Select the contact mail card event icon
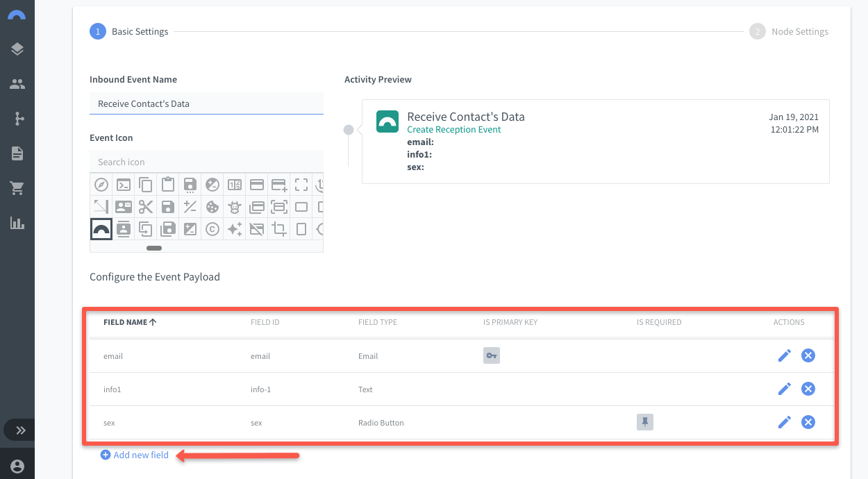868x479 pixels. (124, 207)
